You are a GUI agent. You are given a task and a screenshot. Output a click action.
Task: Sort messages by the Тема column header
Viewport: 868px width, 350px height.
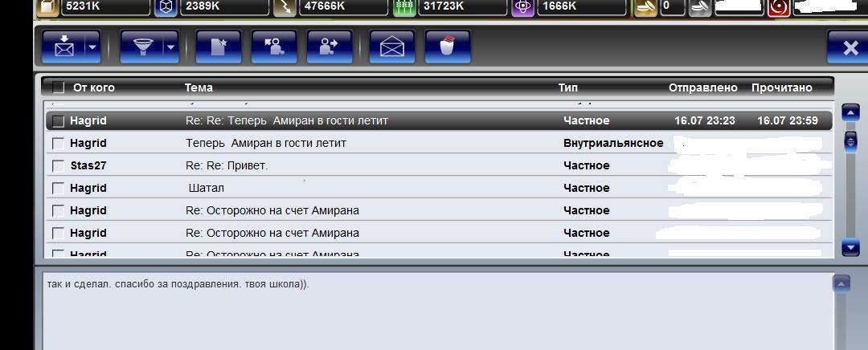click(199, 87)
